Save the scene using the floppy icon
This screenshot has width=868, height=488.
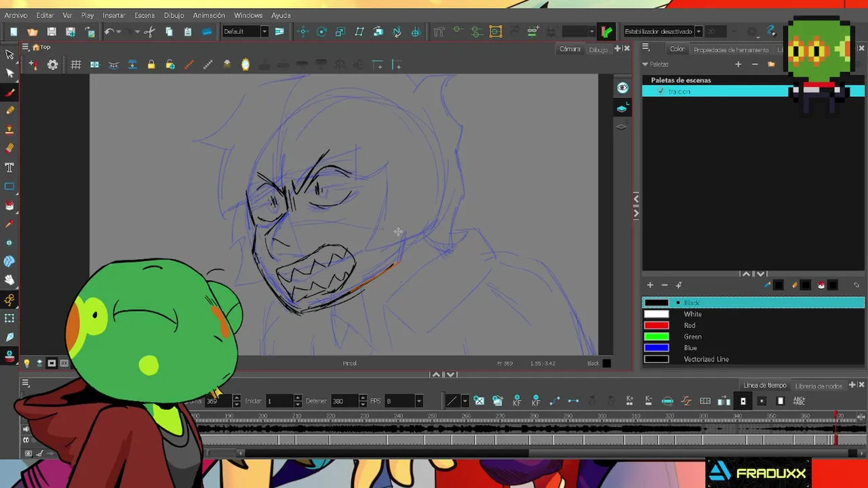click(x=52, y=32)
